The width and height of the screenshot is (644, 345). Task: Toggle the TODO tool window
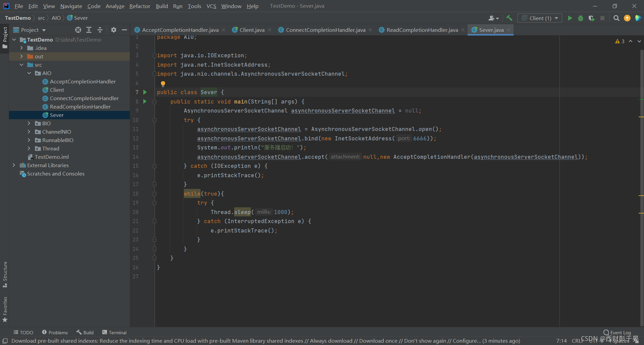[23, 332]
